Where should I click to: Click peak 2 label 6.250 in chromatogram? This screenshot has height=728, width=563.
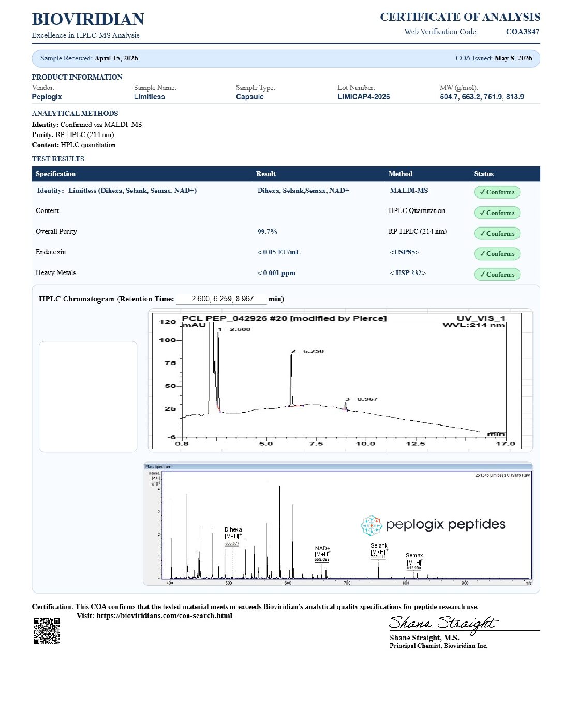point(307,351)
